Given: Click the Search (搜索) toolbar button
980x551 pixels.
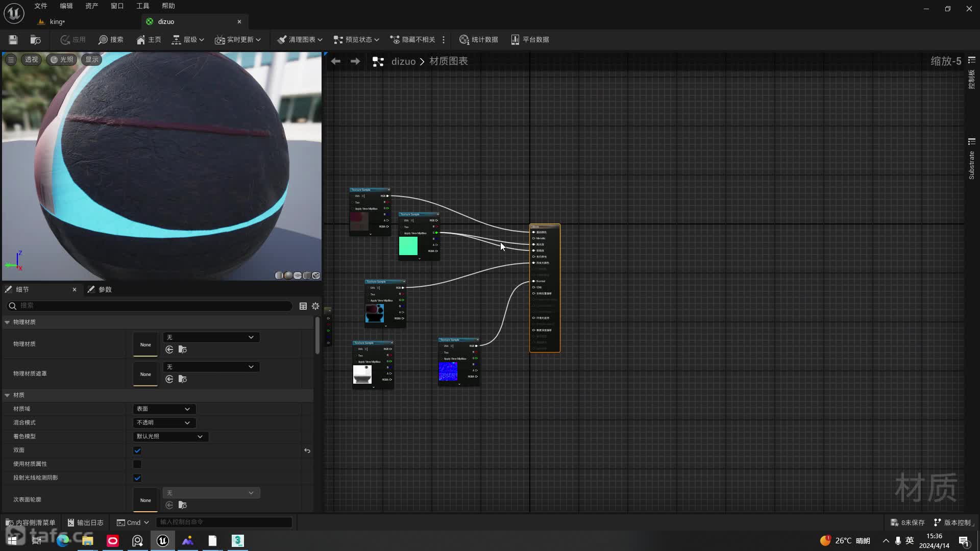Looking at the screenshot, I should click(x=111, y=39).
